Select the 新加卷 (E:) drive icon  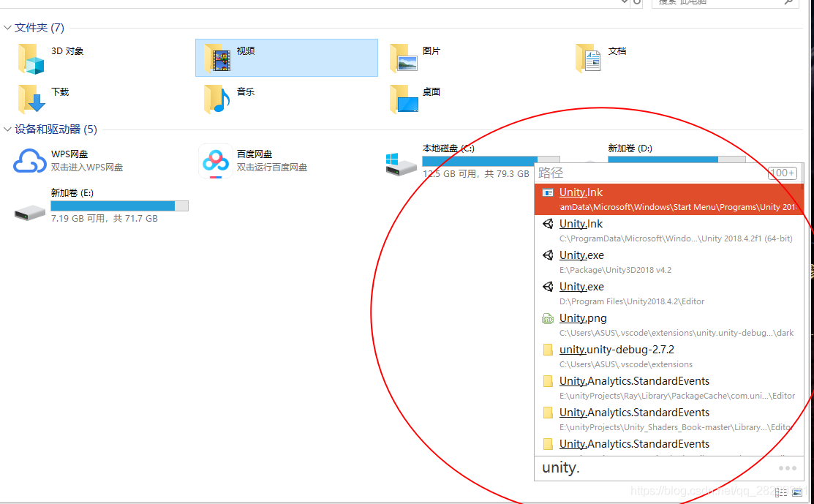click(29, 212)
